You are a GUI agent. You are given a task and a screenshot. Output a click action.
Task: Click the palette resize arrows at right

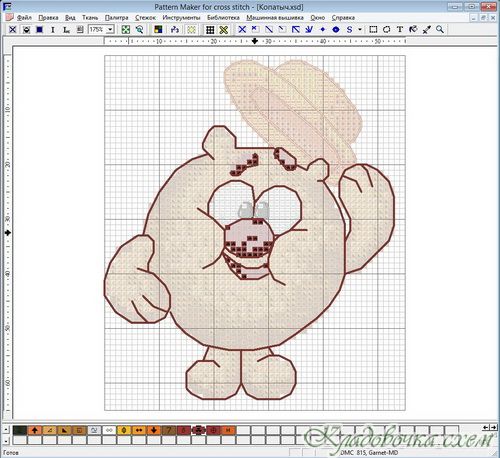[489, 428]
